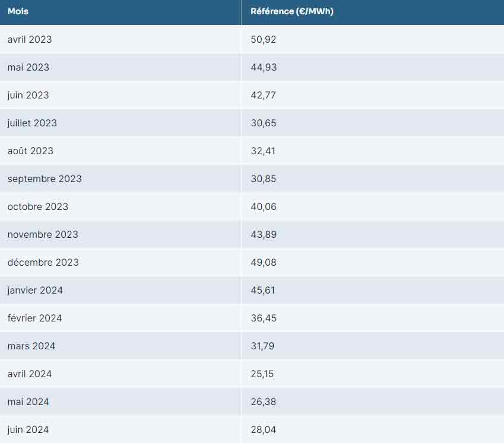The width and height of the screenshot is (504, 443).
Task: Click the value 49,08
Action: pyautogui.click(x=264, y=262)
